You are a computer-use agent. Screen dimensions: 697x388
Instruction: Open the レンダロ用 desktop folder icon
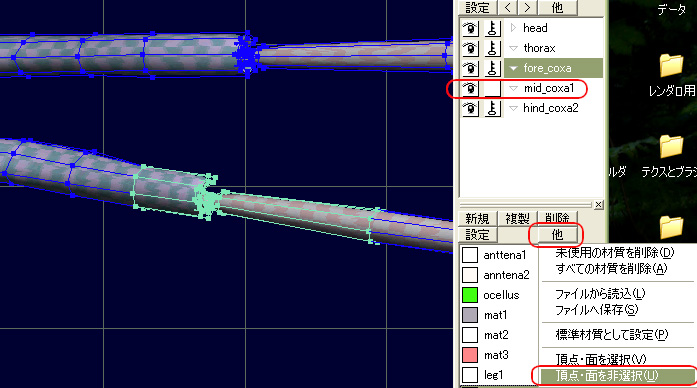(x=671, y=65)
